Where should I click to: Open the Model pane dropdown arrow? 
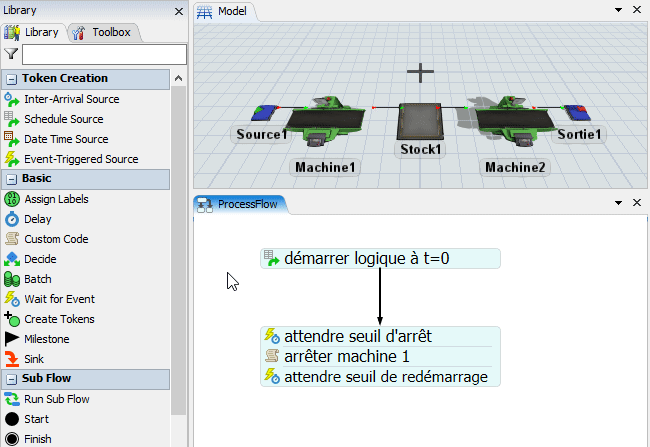pos(620,12)
